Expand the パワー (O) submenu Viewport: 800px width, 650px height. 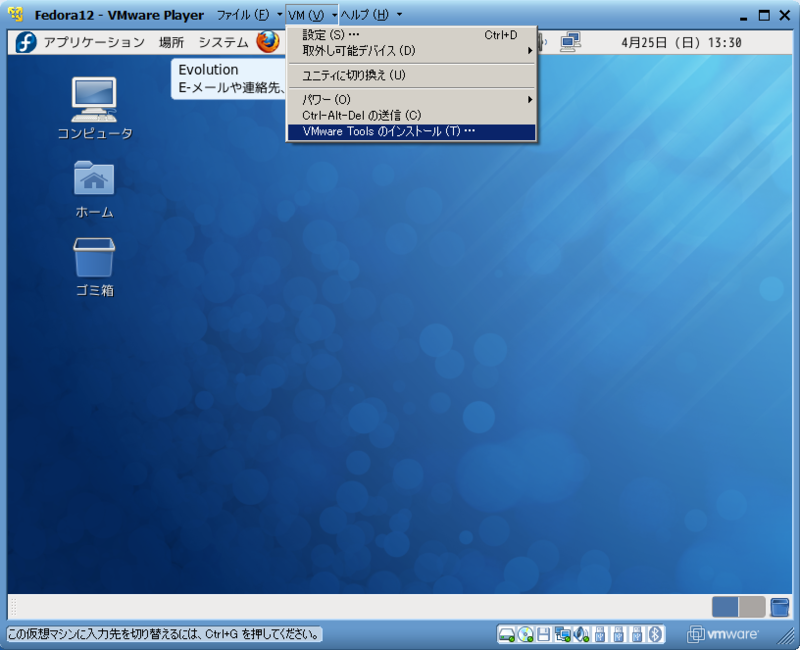click(411, 99)
